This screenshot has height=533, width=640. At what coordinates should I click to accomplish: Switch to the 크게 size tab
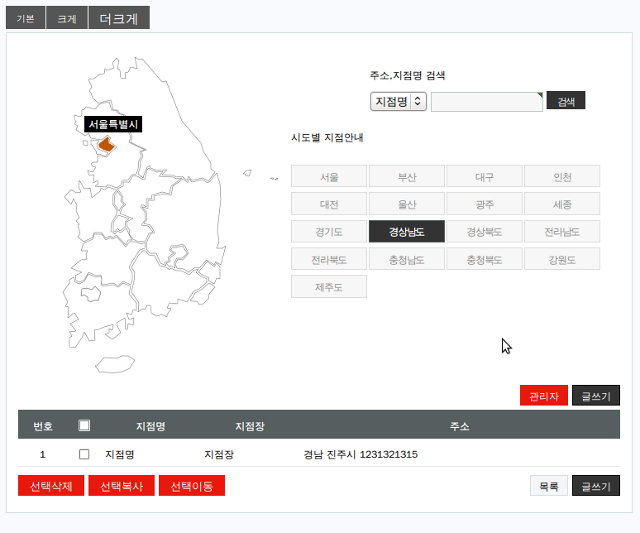67,18
